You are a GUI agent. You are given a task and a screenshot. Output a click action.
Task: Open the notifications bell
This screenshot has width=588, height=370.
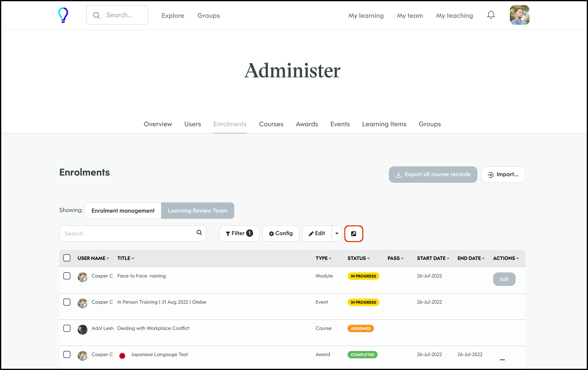pyautogui.click(x=491, y=15)
